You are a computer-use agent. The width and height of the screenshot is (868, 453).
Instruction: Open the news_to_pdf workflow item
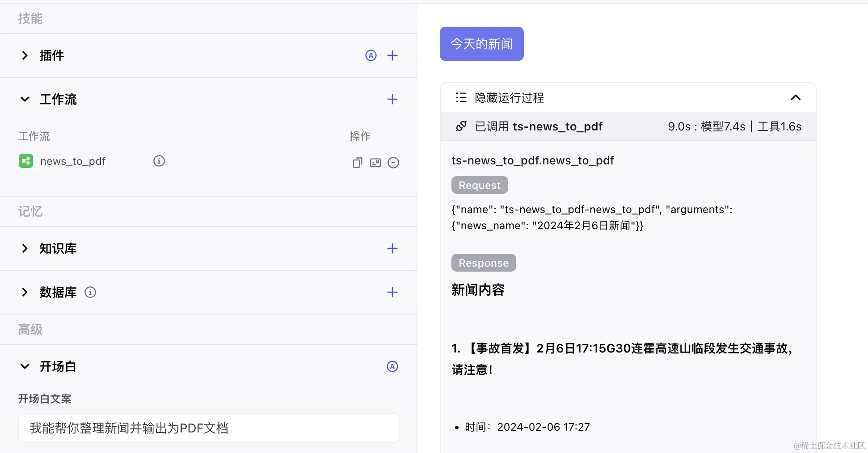pyautogui.click(x=72, y=161)
